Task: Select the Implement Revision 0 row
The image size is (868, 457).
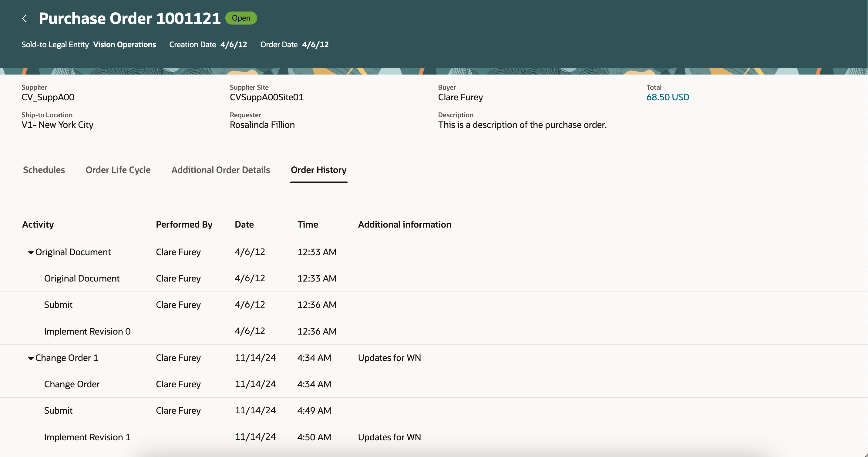Action: coord(87,331)
